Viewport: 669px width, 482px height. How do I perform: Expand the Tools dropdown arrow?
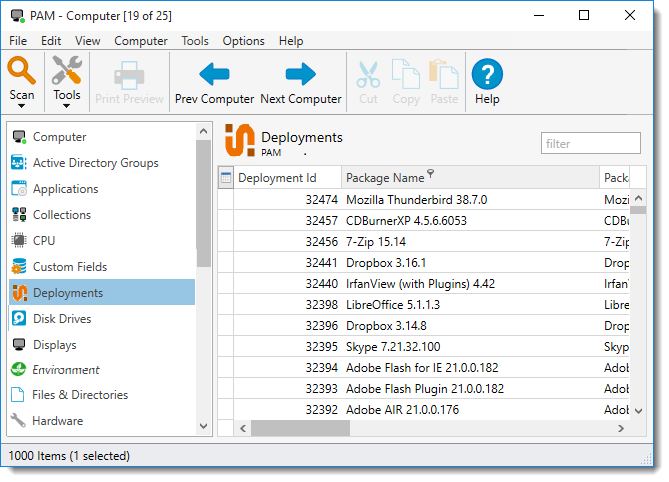point(67,106)
